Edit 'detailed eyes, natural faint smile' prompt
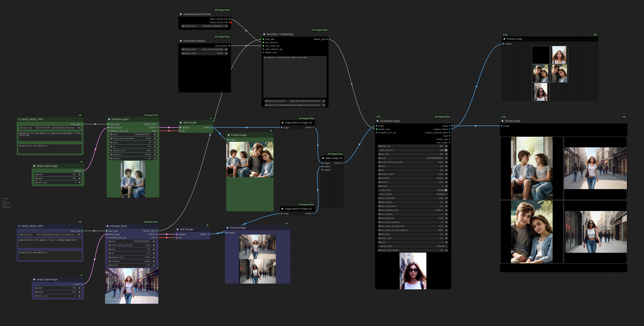The image size is (644, 326). 295,77
